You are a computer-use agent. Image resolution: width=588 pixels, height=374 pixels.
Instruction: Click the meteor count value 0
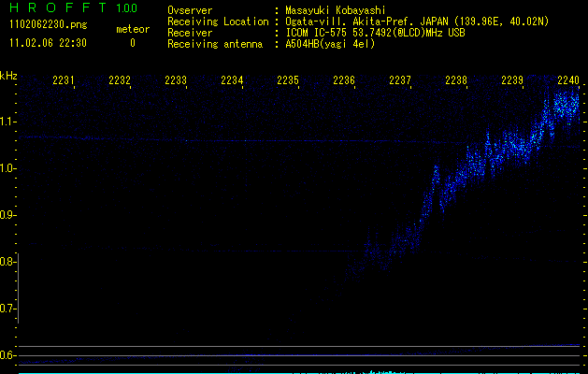click(x=133, y=43)
